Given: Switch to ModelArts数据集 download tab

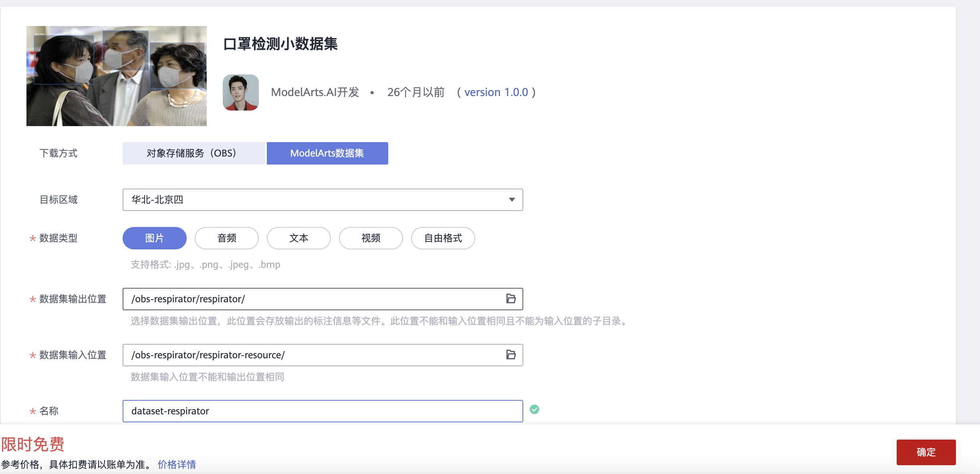Looking at the screenshot, I should [327, 153].
